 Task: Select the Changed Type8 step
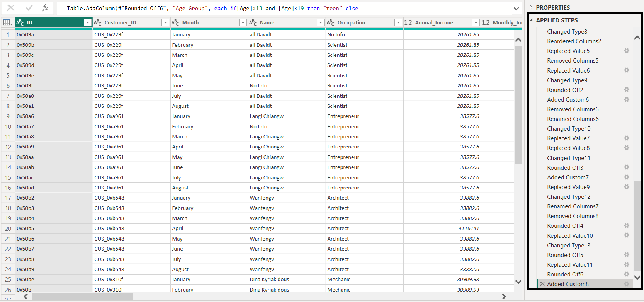(x=567, y=32)
